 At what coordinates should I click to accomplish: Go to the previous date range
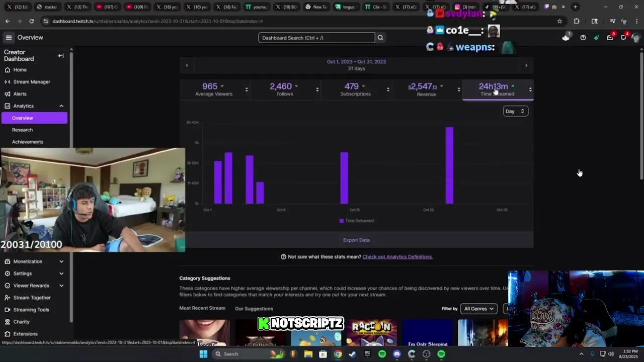pyautogui.click(x=187, y=65)
